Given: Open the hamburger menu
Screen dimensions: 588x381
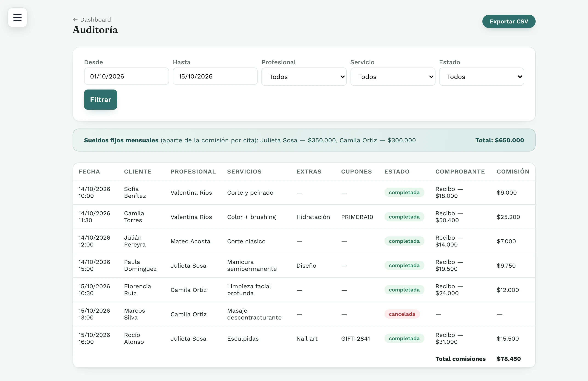Looking at the screenshot, I should (x=17, y=17).
